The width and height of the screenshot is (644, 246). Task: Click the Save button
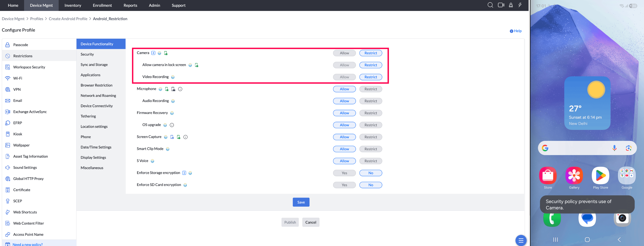(301, 202)
